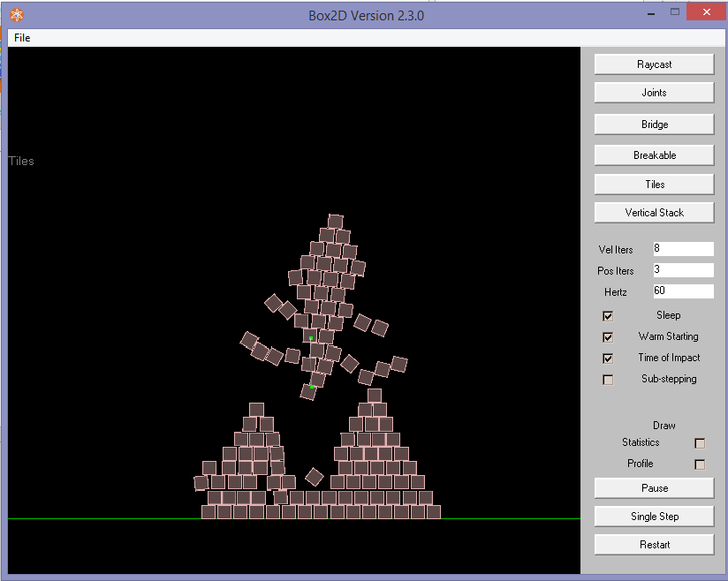
Task: Toggle Warm Starting off
Action: (x=608, y=337)
